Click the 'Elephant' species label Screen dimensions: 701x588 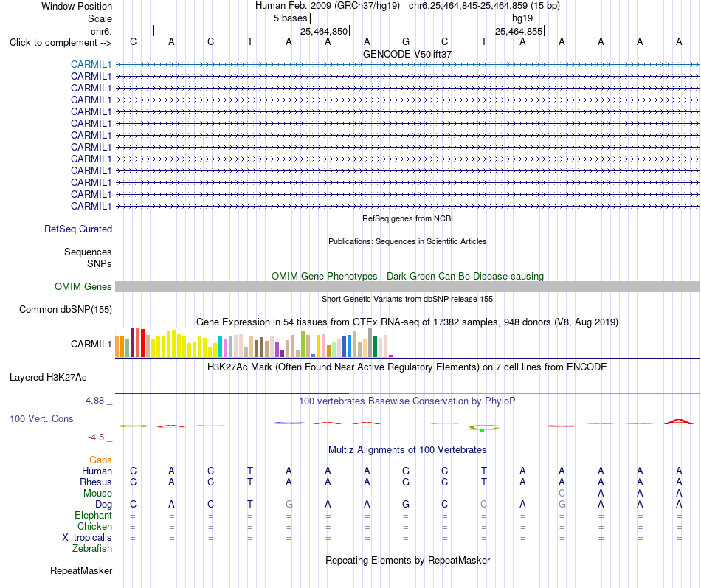tap(93, 515)
